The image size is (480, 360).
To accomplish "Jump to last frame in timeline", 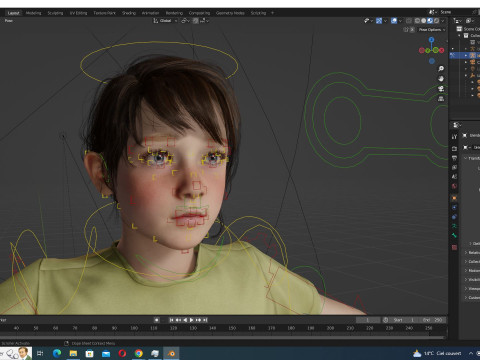I will click(205, 320).
